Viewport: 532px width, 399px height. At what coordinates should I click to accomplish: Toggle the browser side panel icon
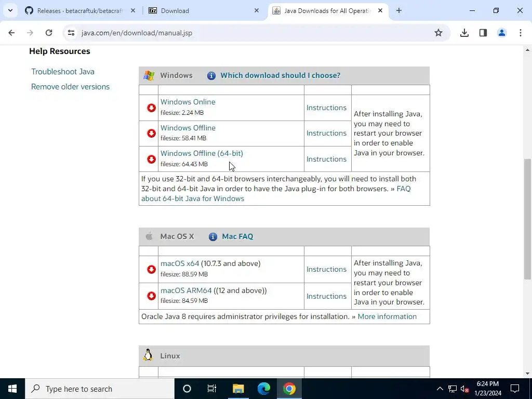pyautogui.click(x=483, y=33)
